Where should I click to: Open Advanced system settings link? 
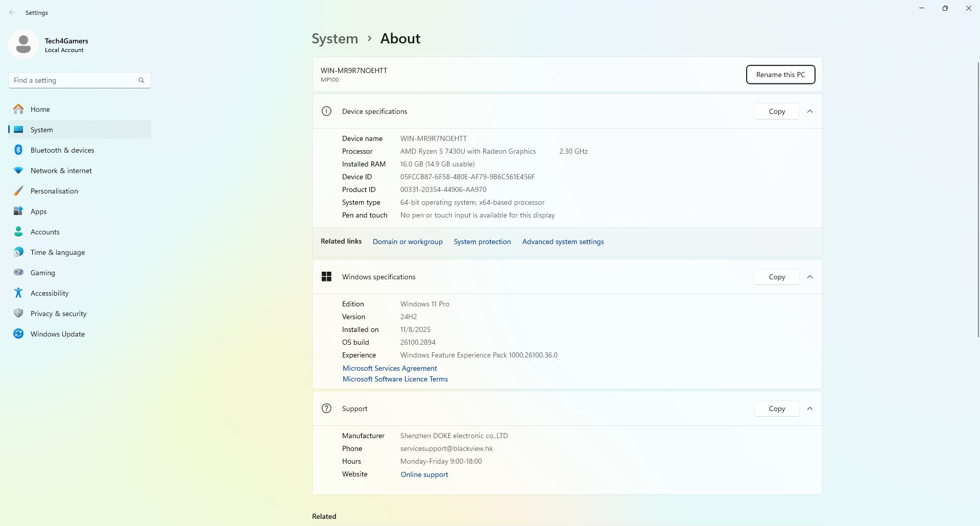pyautogui.click(x=562, y=241)
